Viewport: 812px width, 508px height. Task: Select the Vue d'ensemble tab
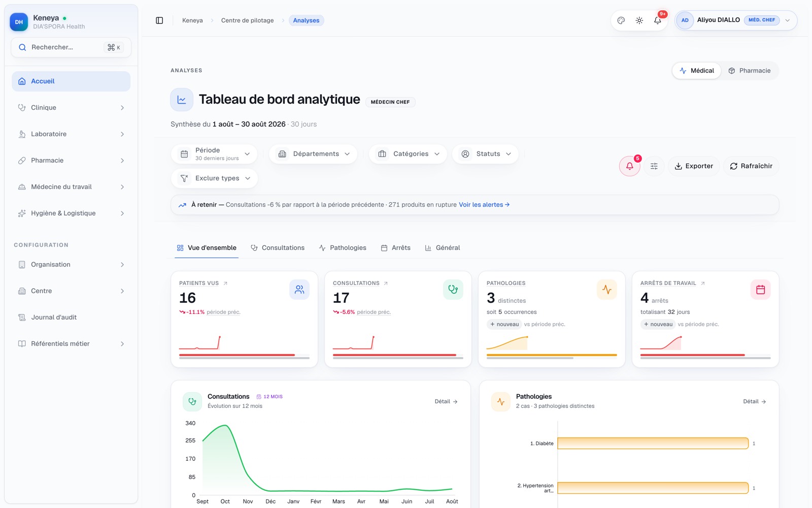[x=207, y=248]
